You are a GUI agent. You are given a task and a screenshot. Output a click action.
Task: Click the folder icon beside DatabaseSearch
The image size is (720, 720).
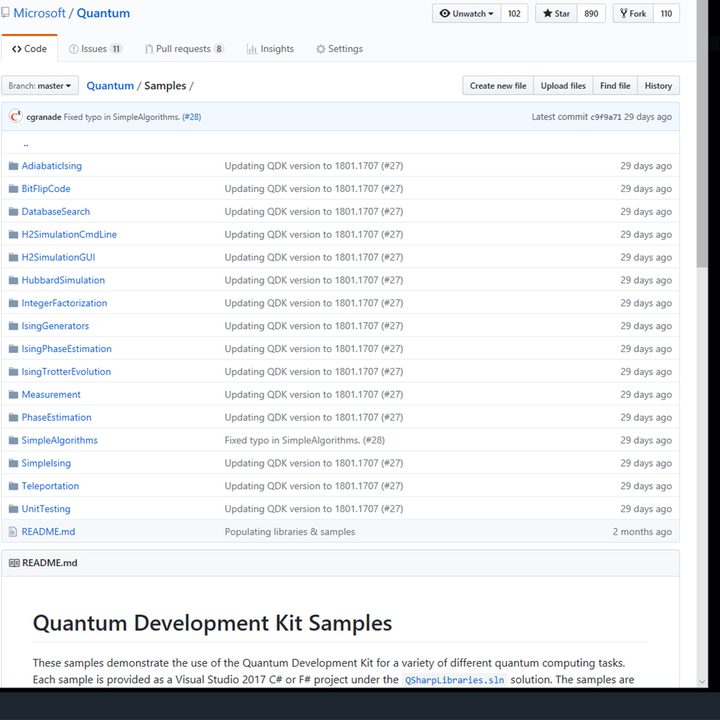pyautogui.click(x=13, y=212)
